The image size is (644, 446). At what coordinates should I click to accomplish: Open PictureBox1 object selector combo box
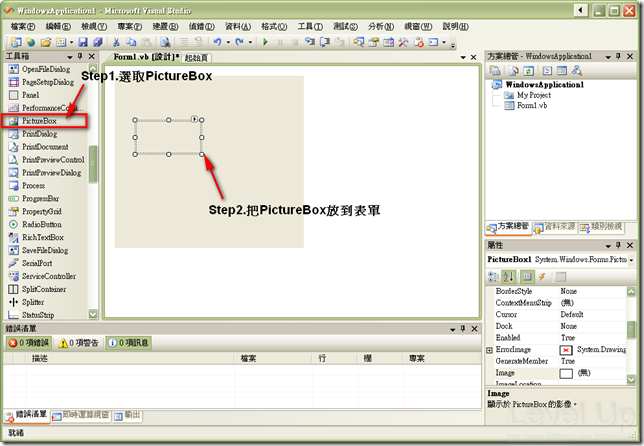tap(561, 260)
